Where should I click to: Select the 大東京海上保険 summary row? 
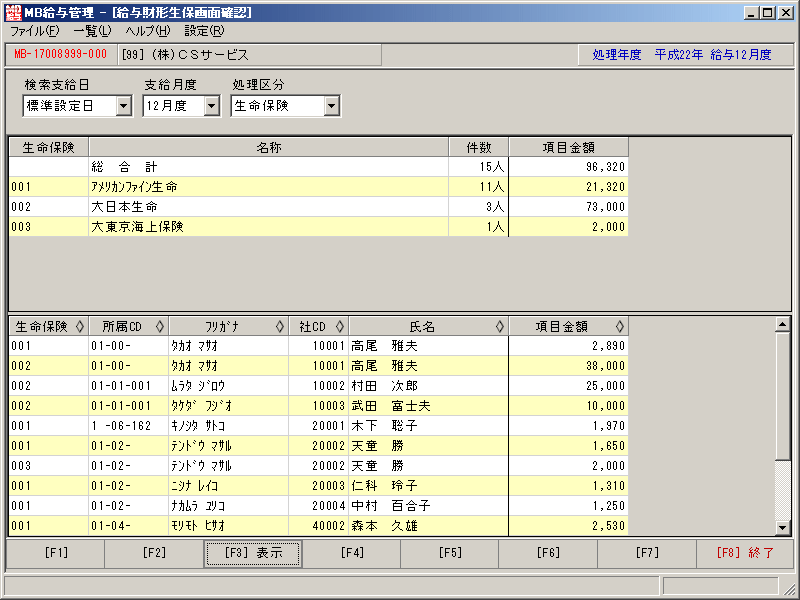[319, 227]
